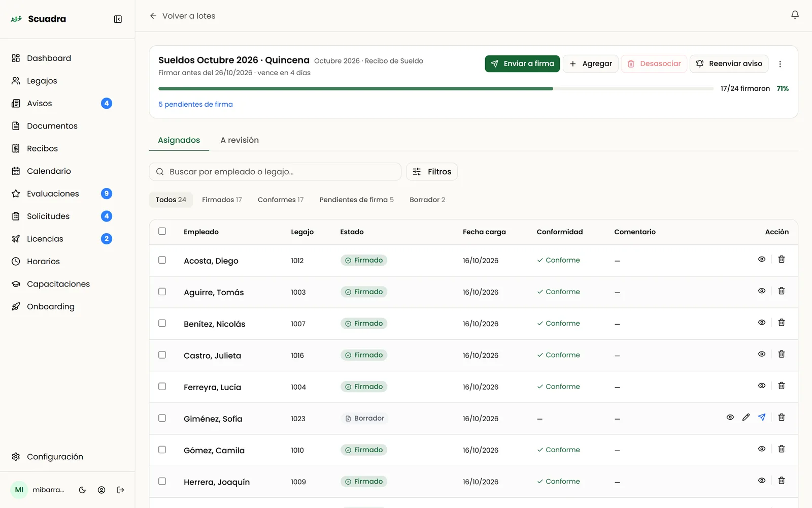Expand the Filtros filter panel

coord(432,172)
